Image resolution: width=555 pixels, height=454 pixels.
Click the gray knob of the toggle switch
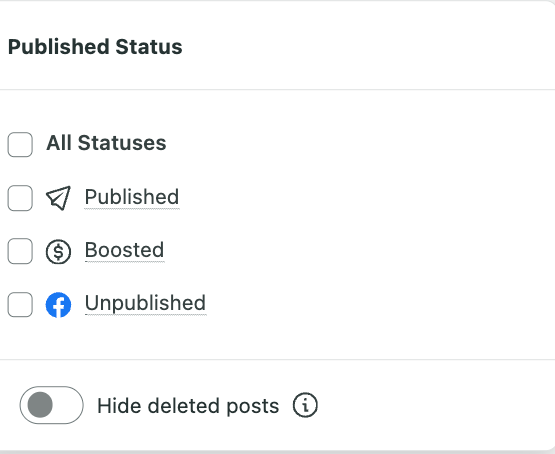[x=40, y=405]
